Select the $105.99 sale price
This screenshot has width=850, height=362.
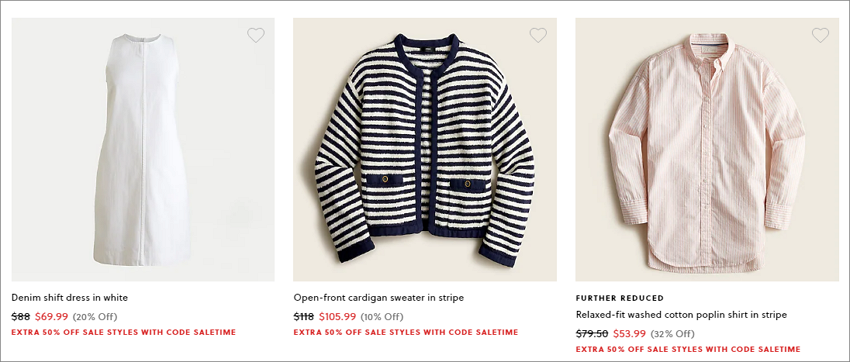point(337,316)
